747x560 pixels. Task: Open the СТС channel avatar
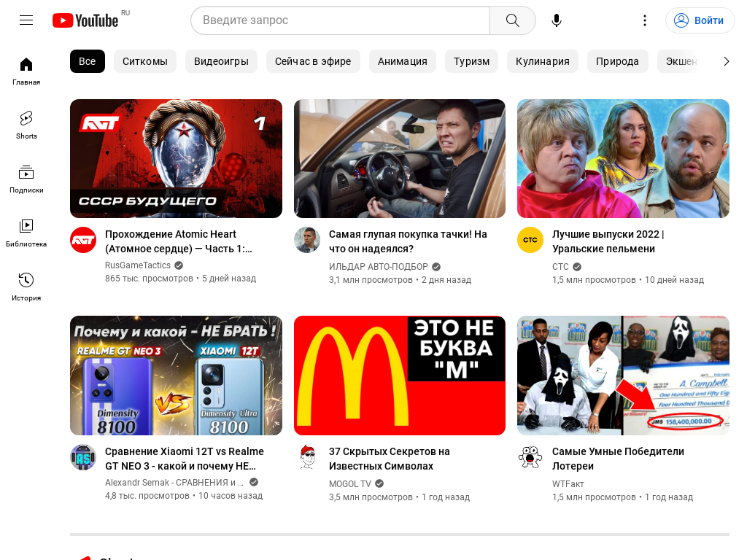coord(530,240)
